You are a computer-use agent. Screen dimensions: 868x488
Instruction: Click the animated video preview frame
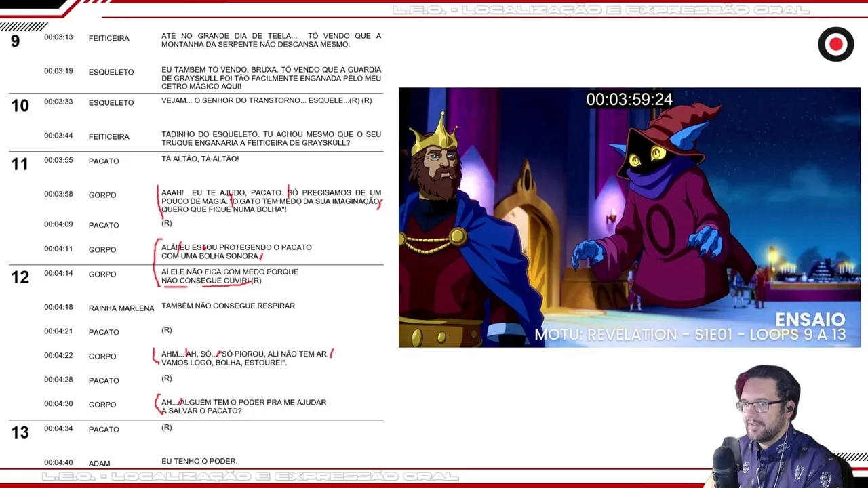(x=629, y=218)
